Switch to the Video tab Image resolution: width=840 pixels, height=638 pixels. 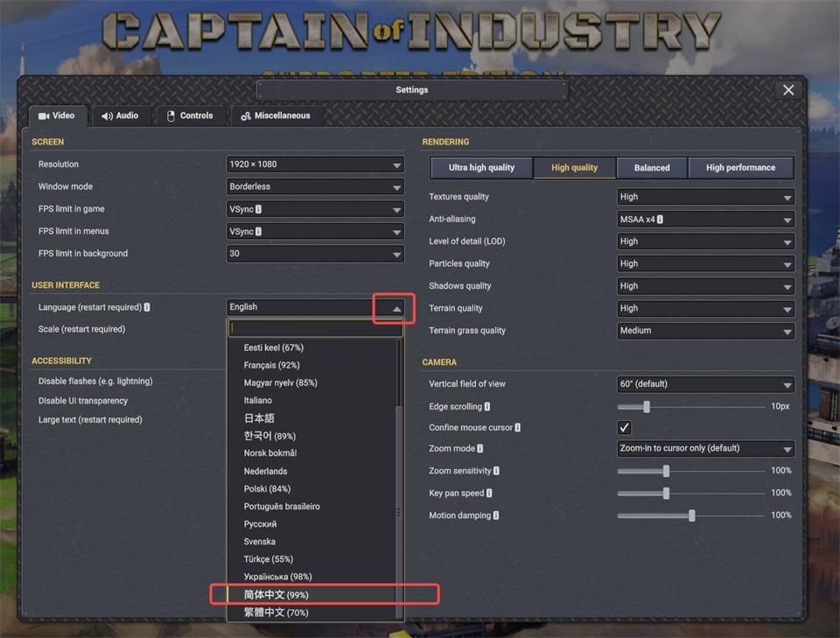[x=58, y=116]
